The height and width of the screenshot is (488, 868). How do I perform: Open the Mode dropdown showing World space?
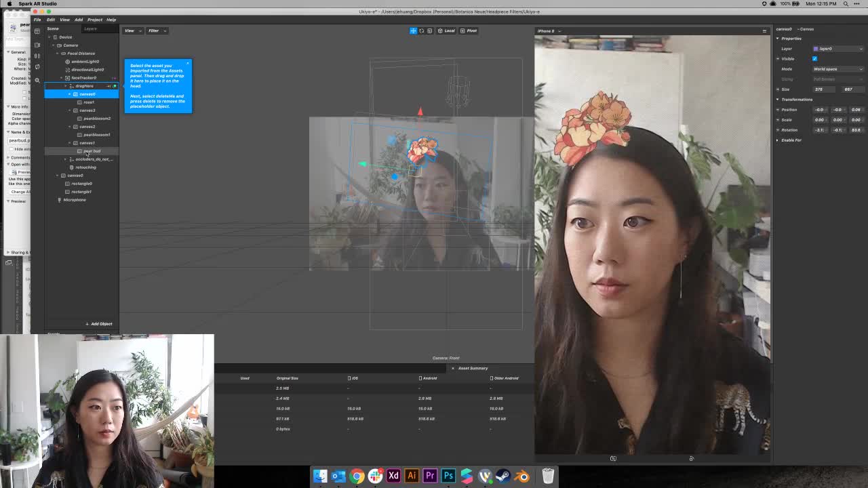(837, 68)
